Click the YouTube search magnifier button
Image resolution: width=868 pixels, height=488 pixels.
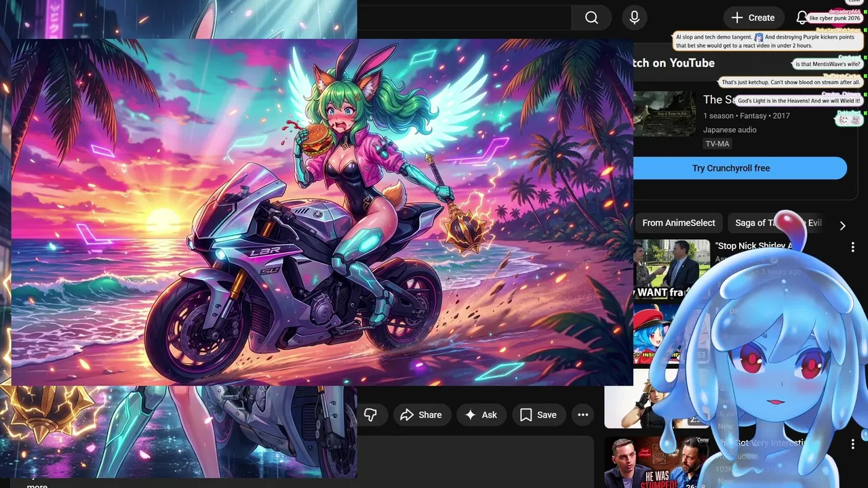tap(591, 18)
